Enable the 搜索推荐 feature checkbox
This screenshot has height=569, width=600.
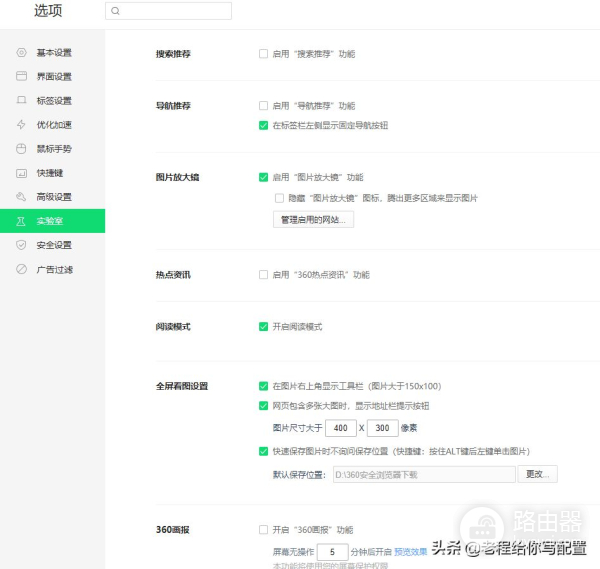263,54
